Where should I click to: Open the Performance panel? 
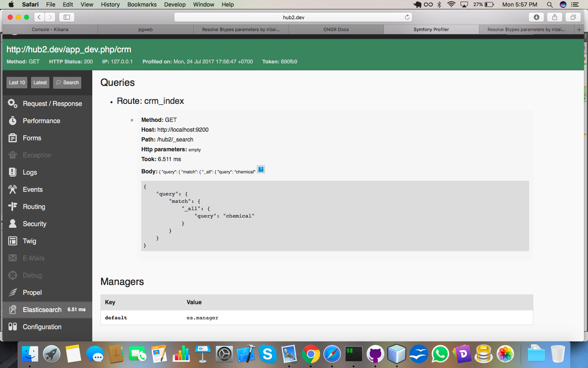41,121
